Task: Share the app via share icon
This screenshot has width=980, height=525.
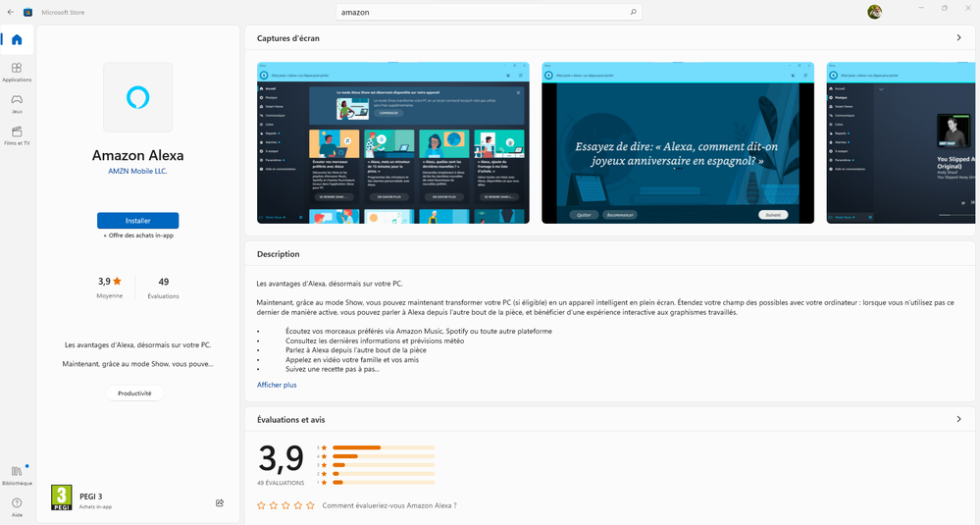Action: pyautogui.click(x=220, y=502)
